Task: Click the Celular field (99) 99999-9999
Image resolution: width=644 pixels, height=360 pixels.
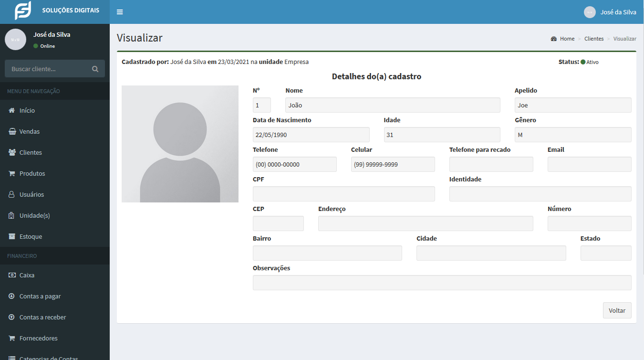Action: 393,164
